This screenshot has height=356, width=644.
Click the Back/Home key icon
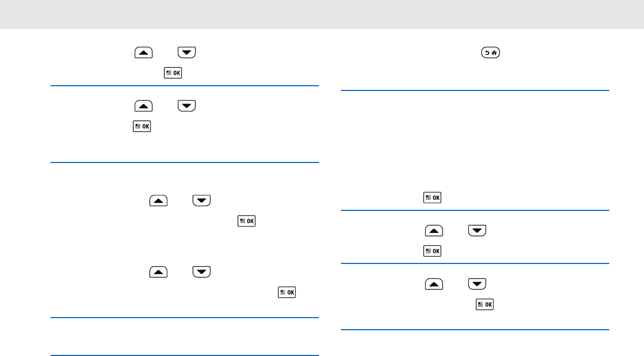[490, 53]
